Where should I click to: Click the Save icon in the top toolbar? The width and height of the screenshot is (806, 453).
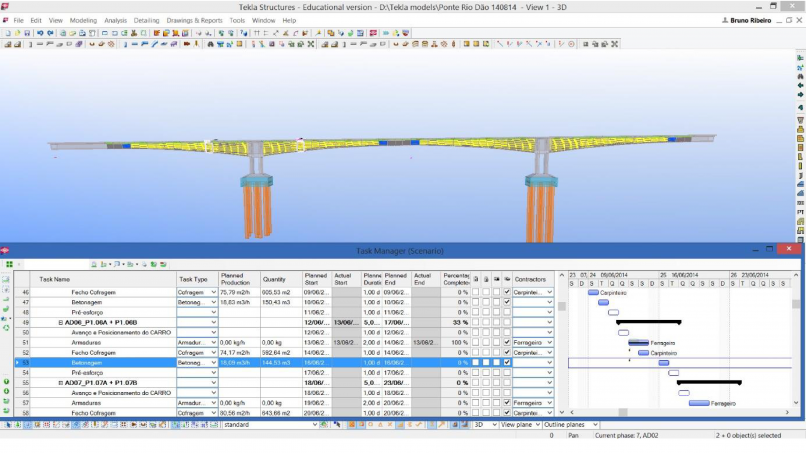pyautogui.click(x=25, y=33)
